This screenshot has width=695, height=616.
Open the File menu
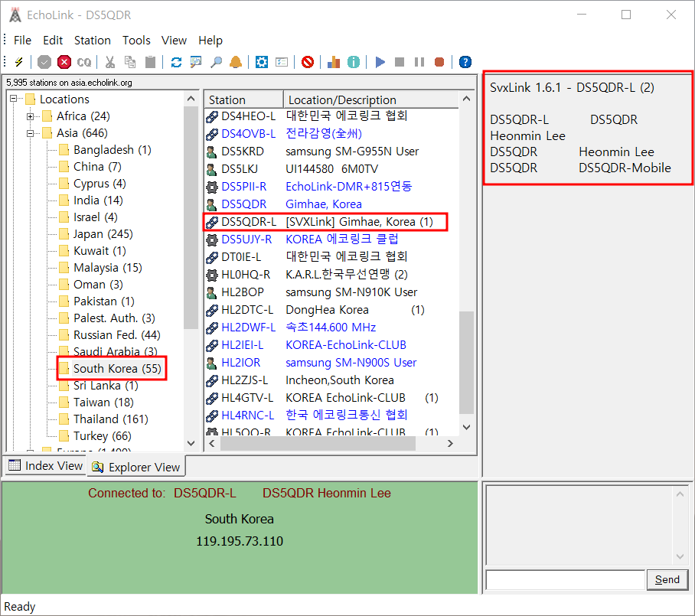[x=23, y=41]
